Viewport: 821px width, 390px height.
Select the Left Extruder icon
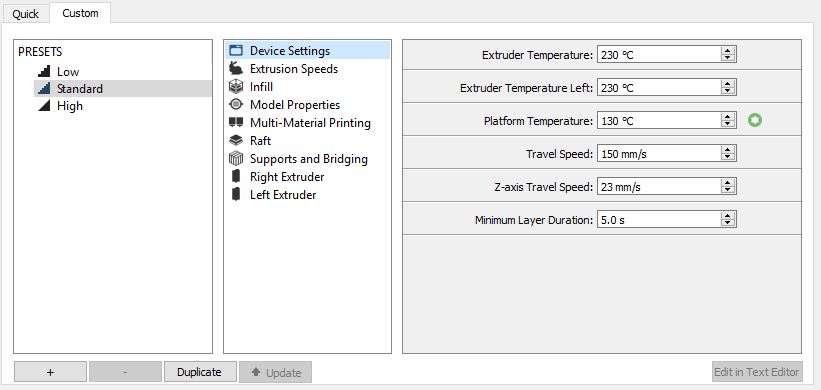tap(236, 194)
